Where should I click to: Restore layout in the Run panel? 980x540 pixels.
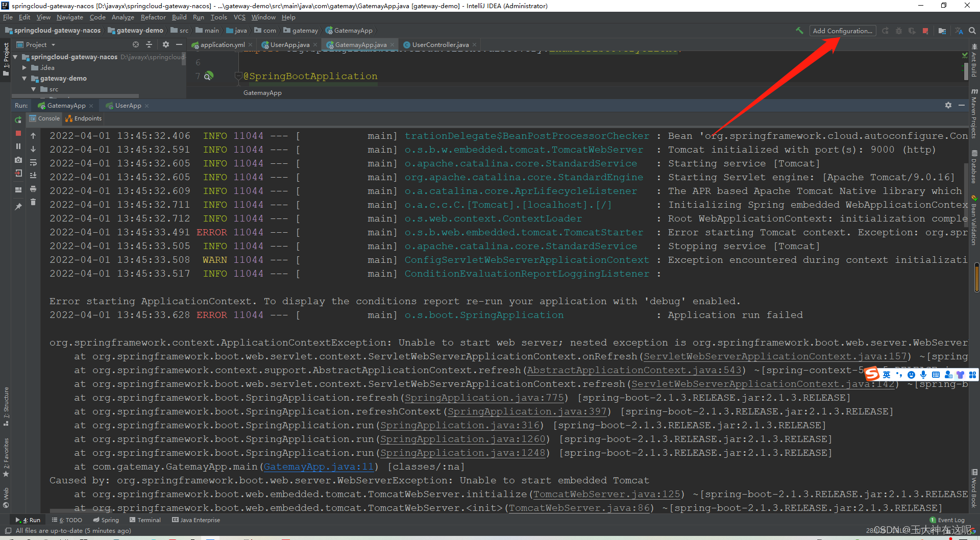pyautogui.click(x=18, y=189)
